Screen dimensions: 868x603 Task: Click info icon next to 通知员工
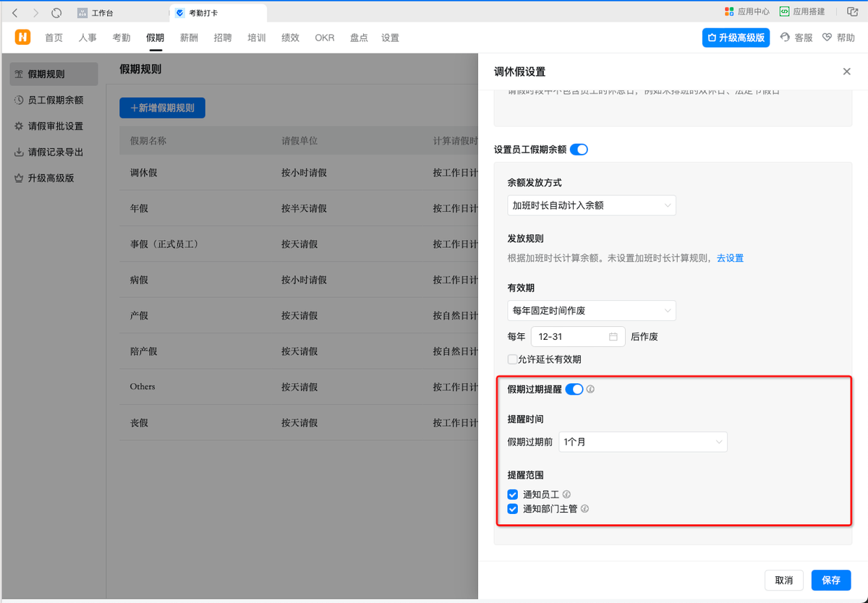click(566, 495)
